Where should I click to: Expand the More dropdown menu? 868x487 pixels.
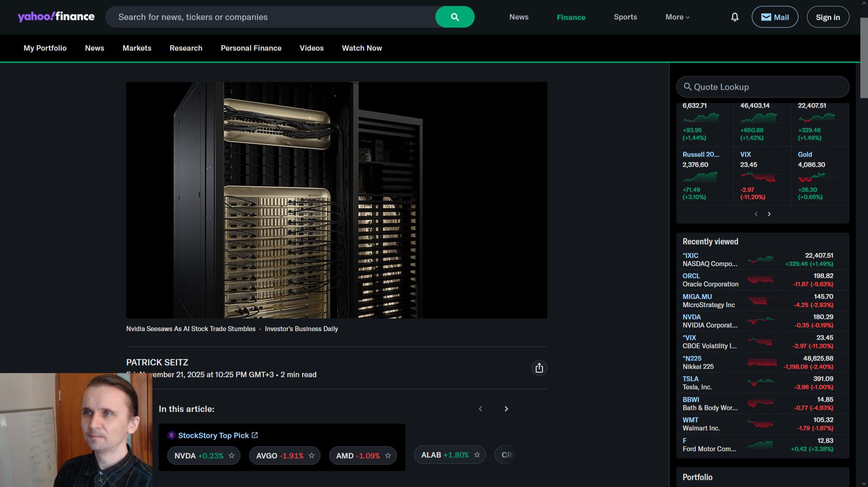point(677,17)
